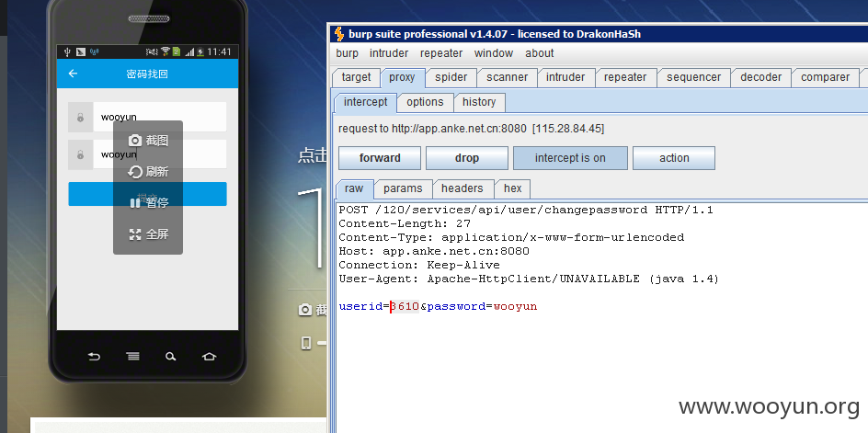Switch to the headers view tab
The width and height of the screenshot is (868, 433).
click(463, 188)
